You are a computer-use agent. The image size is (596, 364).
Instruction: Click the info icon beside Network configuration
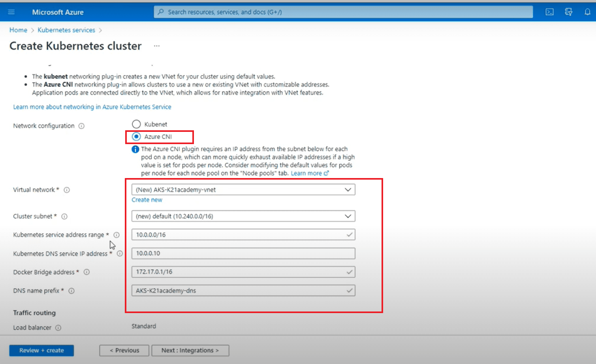(x=81, y=126)
